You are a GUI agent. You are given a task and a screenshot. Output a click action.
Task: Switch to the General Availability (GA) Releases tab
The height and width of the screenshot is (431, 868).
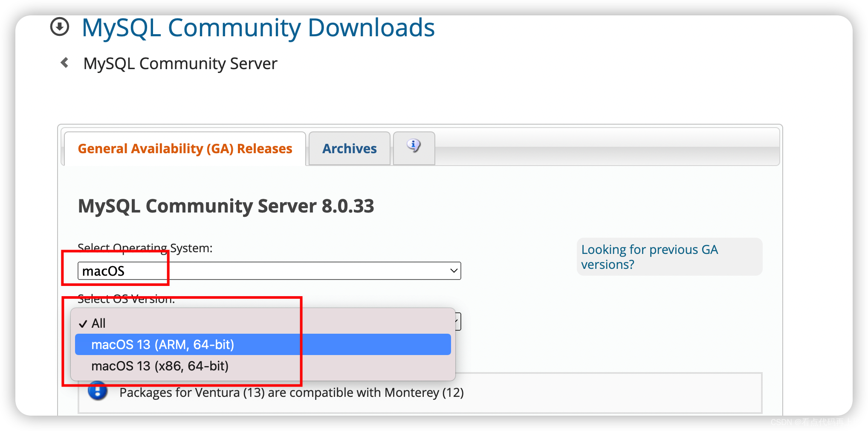[185, 149]
